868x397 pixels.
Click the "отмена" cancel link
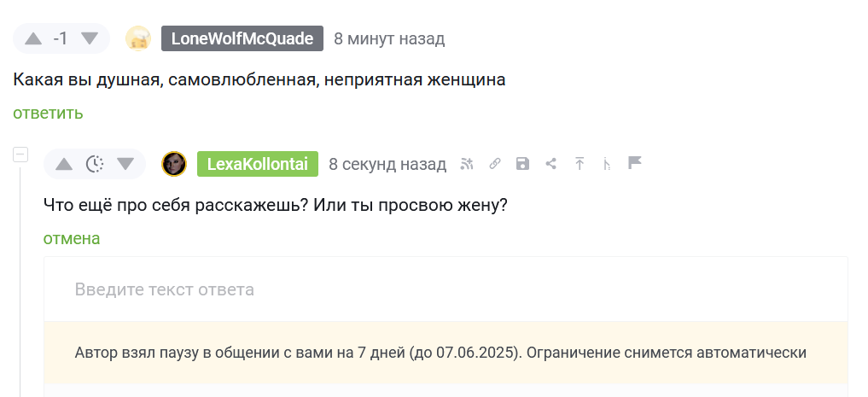(x=72, y=238)
